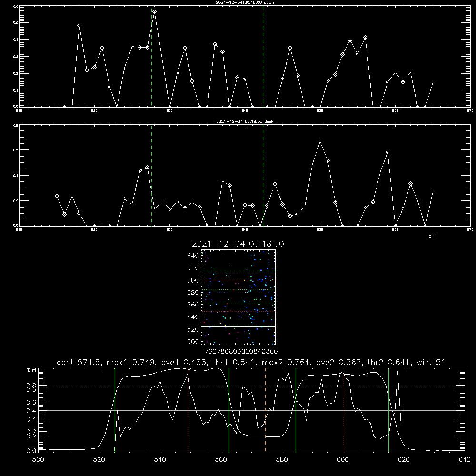
Task: Select the orange dashed center line in the bottom plot
Action: pyautogui.click(x=265, y=410)
